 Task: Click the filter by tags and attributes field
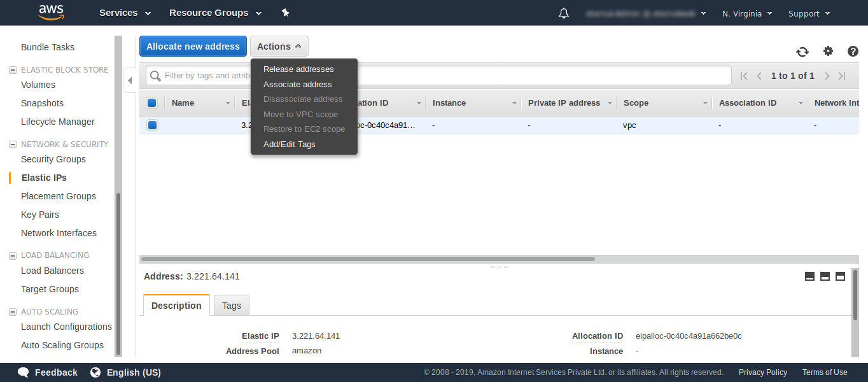438,76
